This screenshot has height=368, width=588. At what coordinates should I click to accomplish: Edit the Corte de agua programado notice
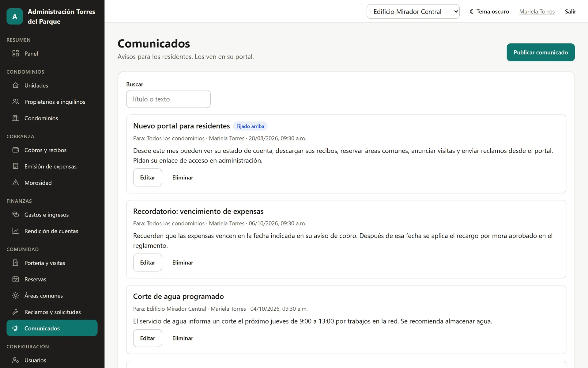click(x=148, y=338)
